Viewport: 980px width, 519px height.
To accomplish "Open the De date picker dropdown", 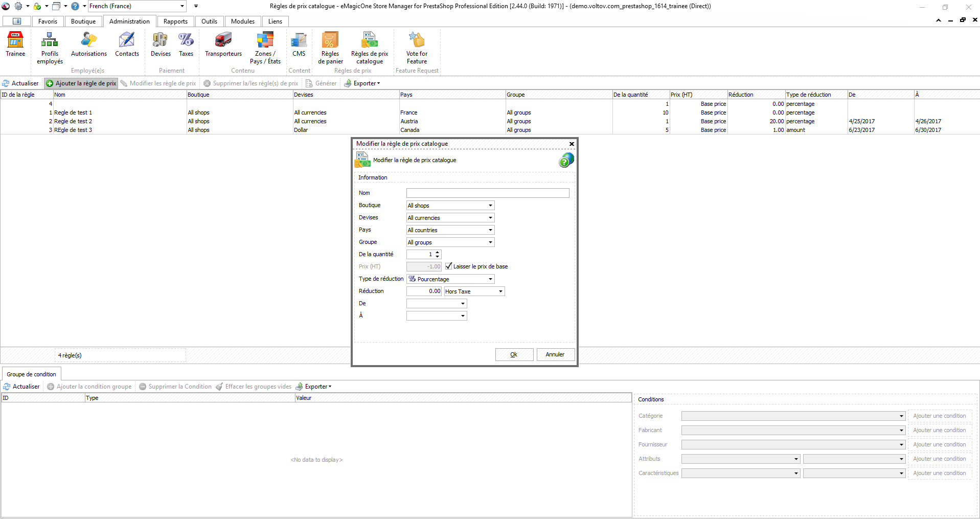I will (463, 304).
